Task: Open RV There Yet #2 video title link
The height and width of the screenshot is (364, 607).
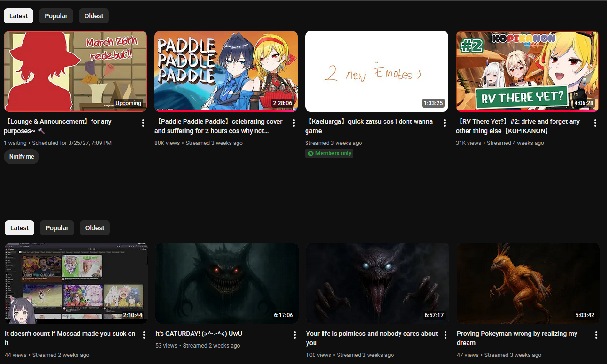Action: coord(518,126)
